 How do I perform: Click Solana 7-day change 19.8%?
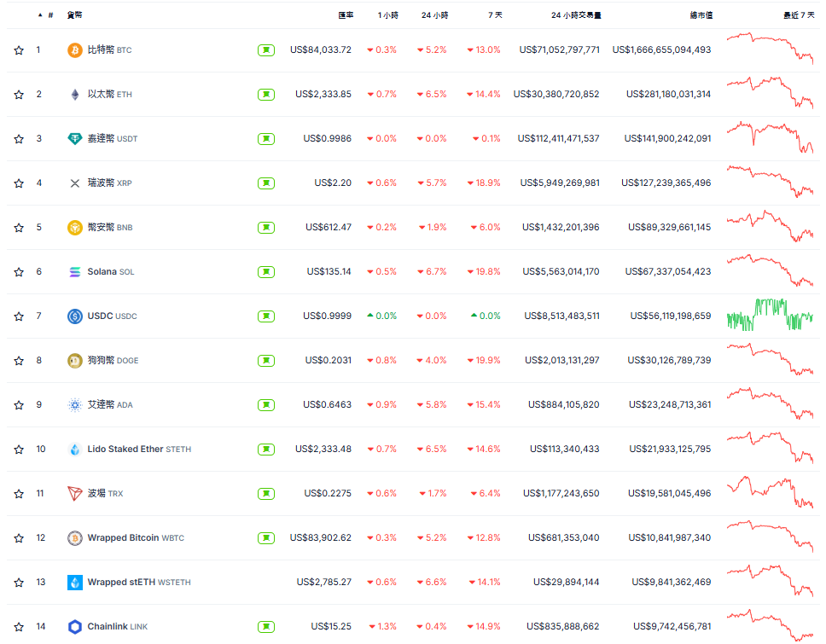[484, 272]
